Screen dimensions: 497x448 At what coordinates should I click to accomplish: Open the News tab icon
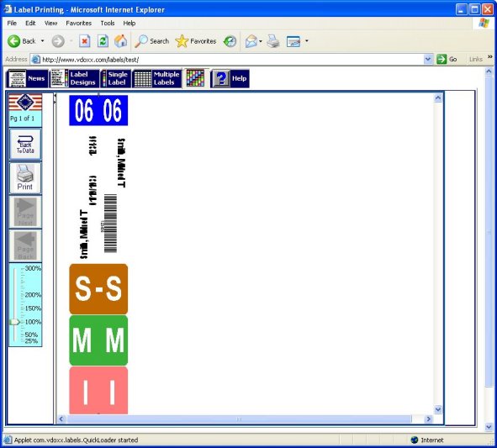(x=27, y=78)
